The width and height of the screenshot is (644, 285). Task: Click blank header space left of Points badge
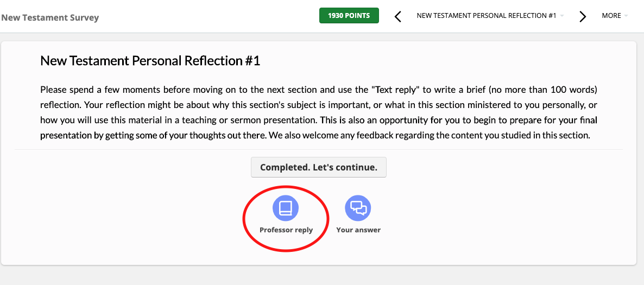(x=217, y=16)
